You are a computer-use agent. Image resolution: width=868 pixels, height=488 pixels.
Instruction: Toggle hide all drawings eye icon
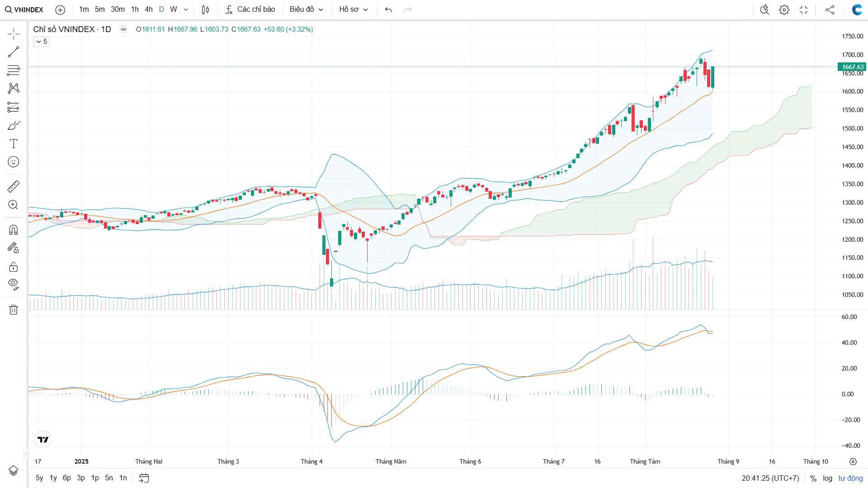tap(14, 284)
